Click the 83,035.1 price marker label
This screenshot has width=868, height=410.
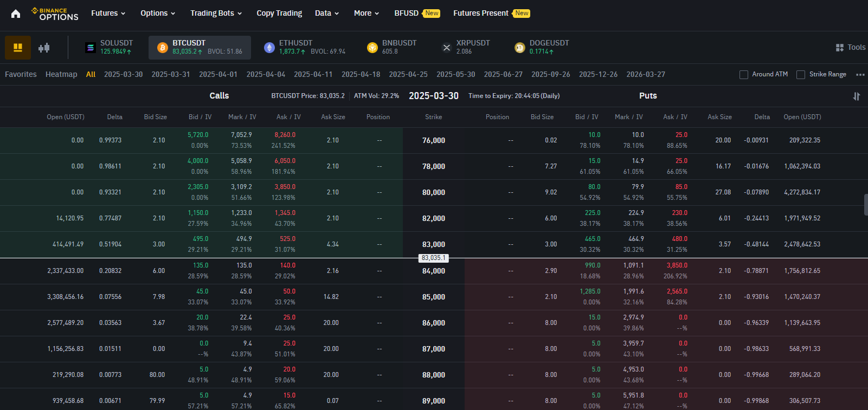(x=434, y=258)
